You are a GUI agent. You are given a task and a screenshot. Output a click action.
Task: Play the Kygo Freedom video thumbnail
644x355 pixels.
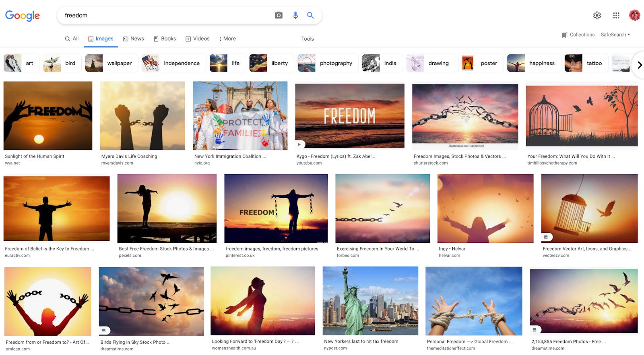click(350, 116)
